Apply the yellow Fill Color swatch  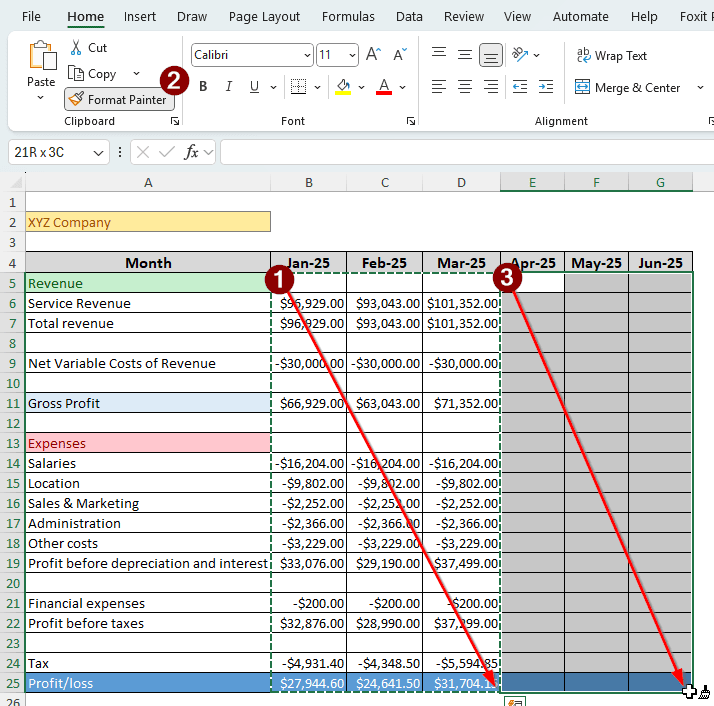343,87
